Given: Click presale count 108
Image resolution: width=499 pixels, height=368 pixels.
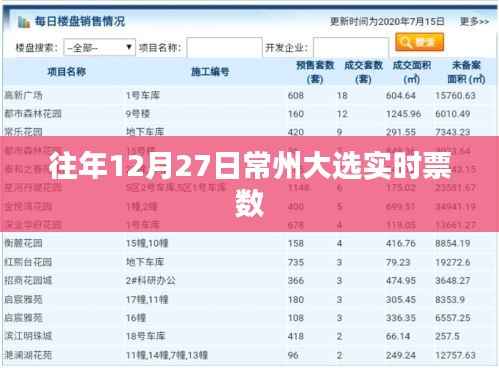Looking at the screenshot, I should point(296,318).
